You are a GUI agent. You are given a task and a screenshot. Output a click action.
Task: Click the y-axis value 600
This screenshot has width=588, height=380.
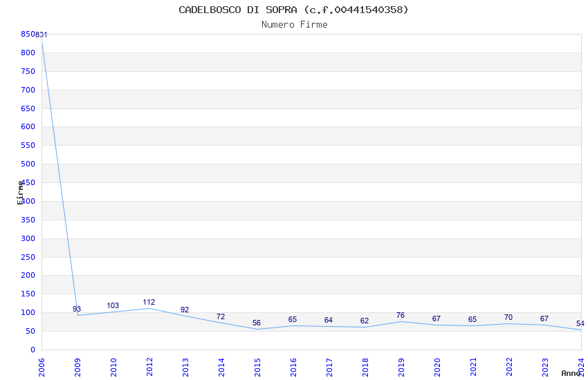click(x=28, y=126)
